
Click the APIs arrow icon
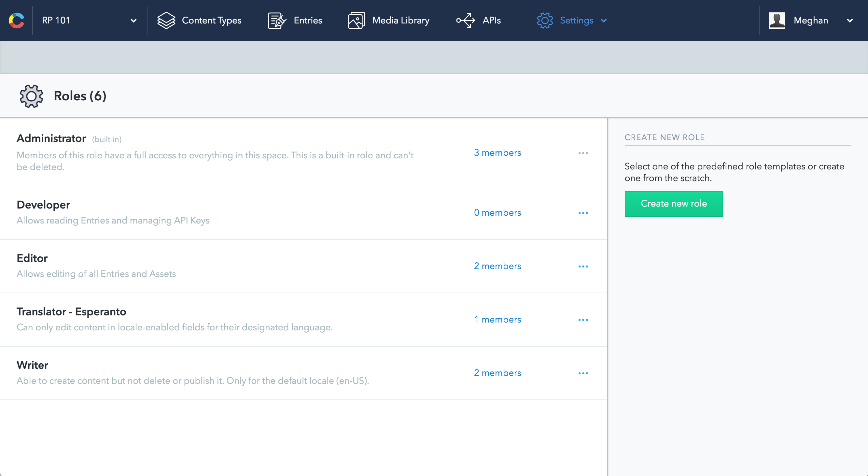tap(466, 21)
